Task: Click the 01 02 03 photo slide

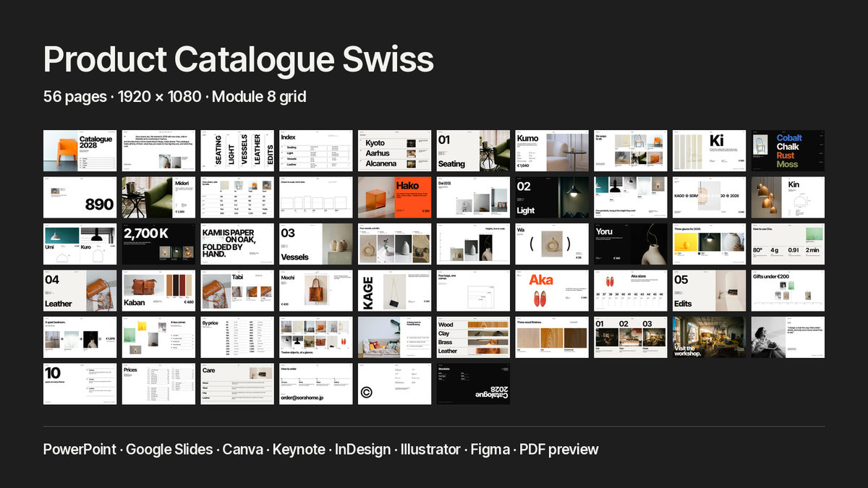Action: click(631, 337)
